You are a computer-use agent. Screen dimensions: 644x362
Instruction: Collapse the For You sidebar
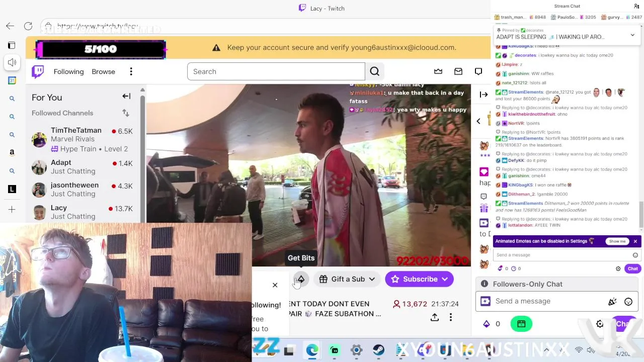[x=126, y=97]
